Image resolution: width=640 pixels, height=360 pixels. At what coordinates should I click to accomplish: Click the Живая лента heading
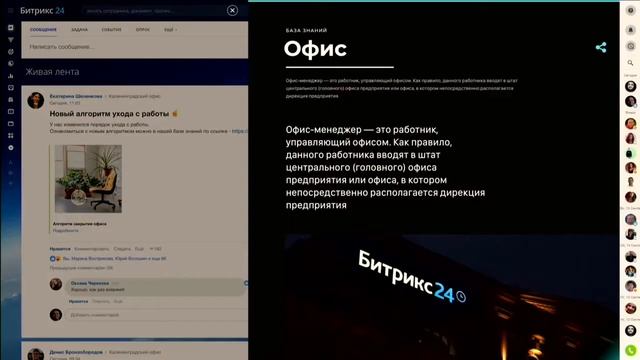(52, 72)
